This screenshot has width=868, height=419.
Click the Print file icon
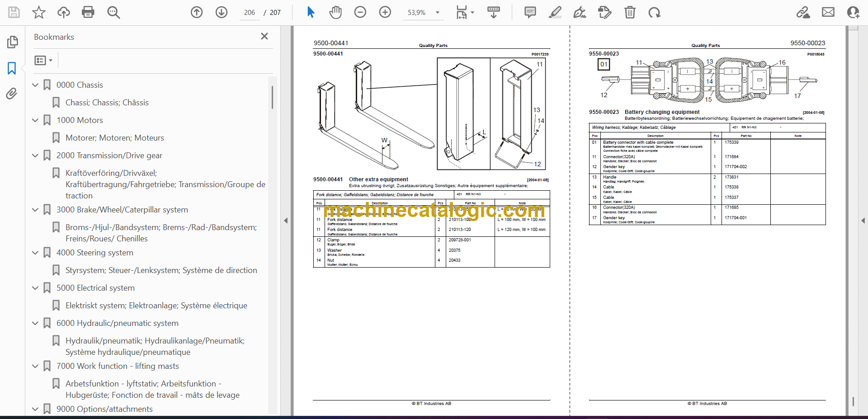coord(88,12)
